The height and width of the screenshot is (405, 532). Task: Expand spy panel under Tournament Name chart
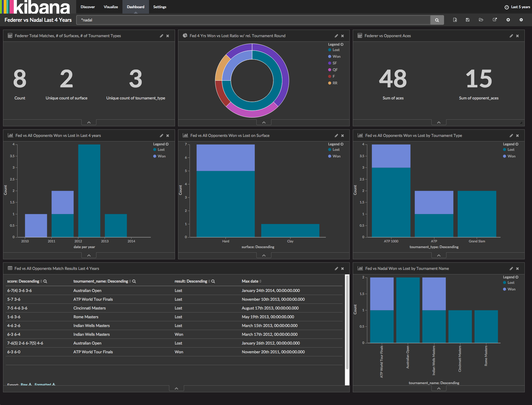[439, 388]
